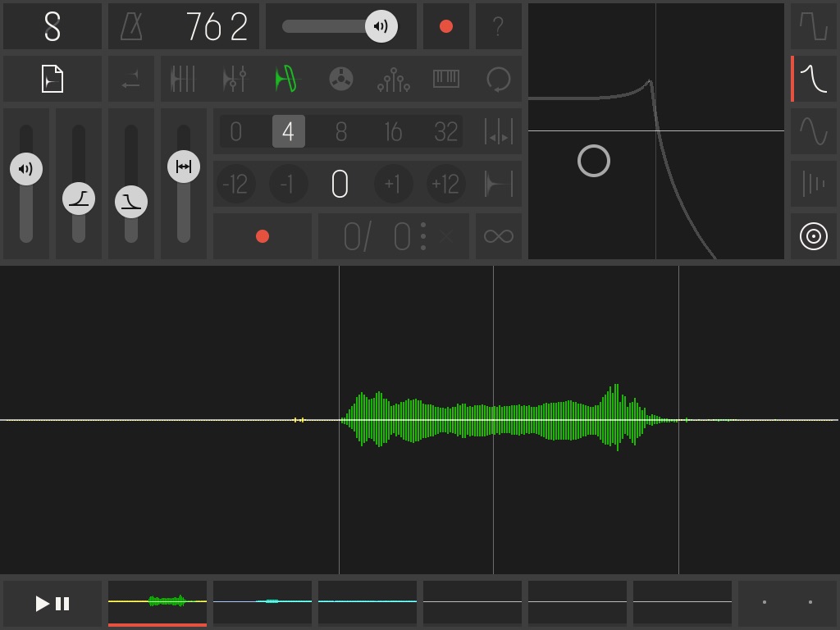Screen dimensions: 840x630
Task: Set quantize to 4
Action: 288,131
